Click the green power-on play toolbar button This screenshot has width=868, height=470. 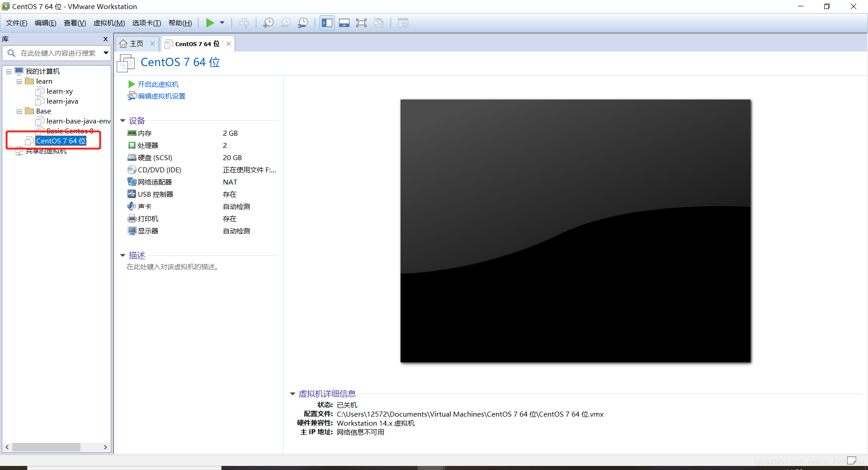pos(210,23)
